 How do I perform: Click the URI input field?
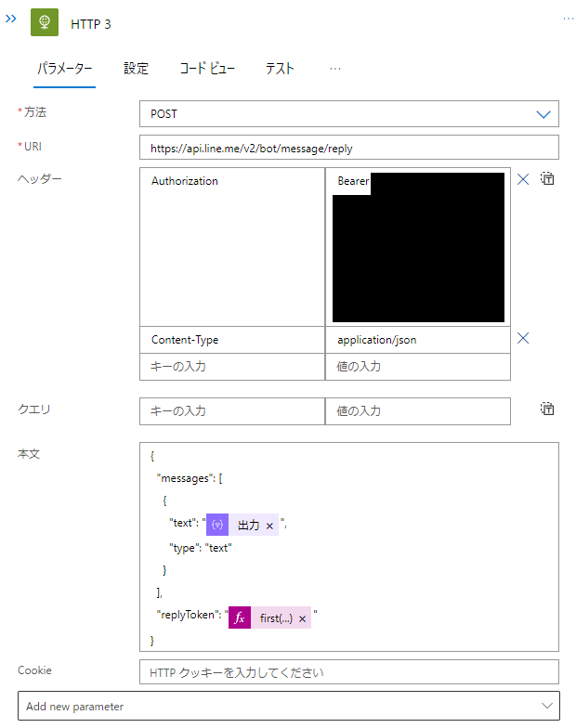click(349, 148)
